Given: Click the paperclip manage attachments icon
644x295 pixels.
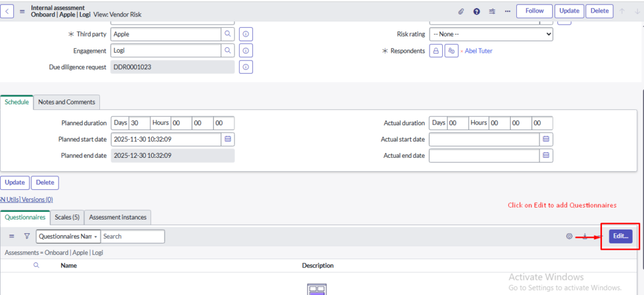Looking at the screenshot, I should tap(460, 11).
